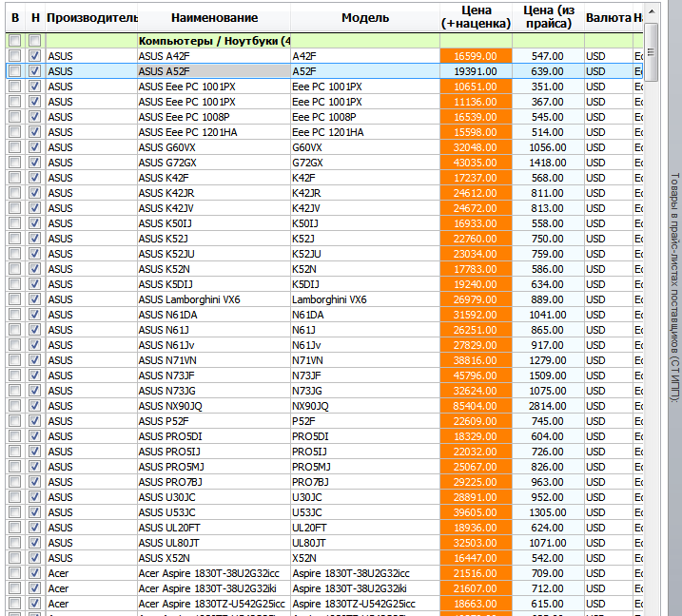Select list price cell 826.00

[x=548, y=467]
